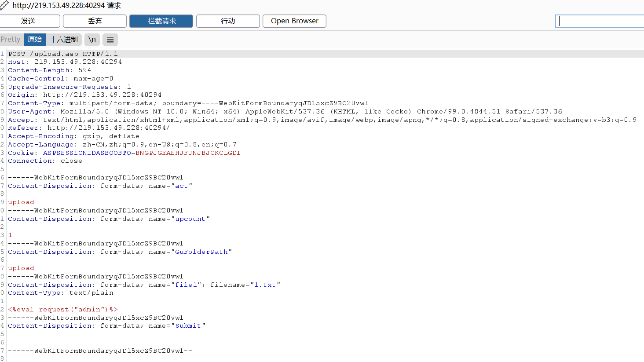
Task: Click the <%eval request("admin")%> payload line
Action: click(62, 310)
